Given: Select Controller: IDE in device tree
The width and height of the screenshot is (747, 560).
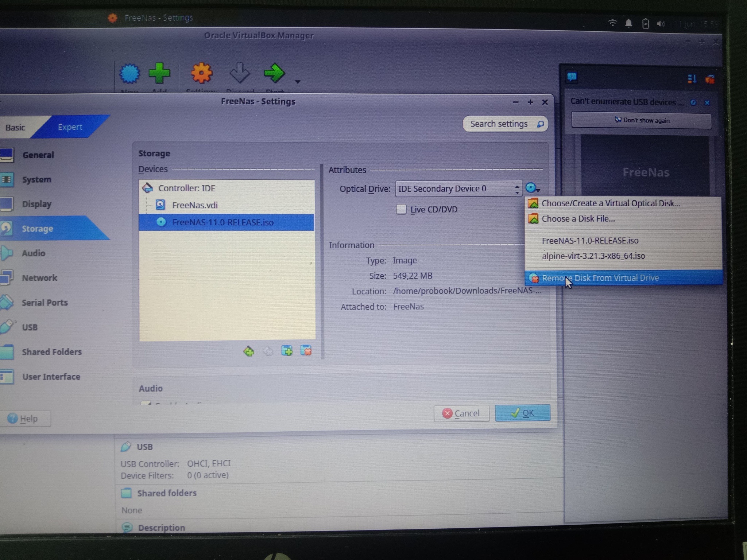Looking at the screenshot, I should point(227,188).
